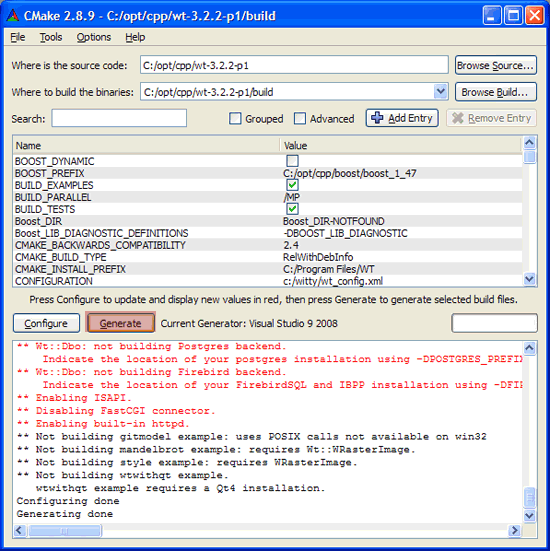
Task: Click the 'Enabling ISAPI' log line
Action: pos(74,398)
